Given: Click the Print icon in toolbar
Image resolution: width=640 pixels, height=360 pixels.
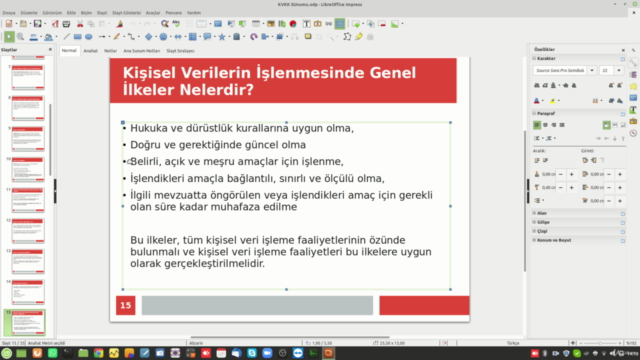Looking at the screenshot, I should coord(66,24).
